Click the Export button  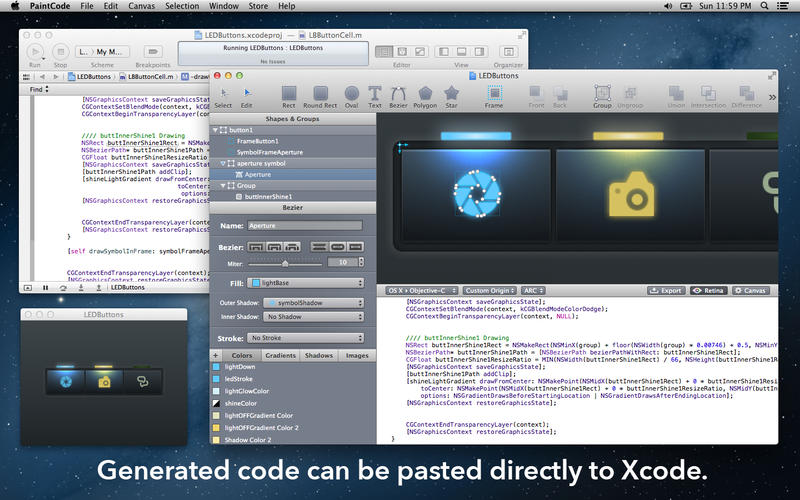[x=666, y=290]
